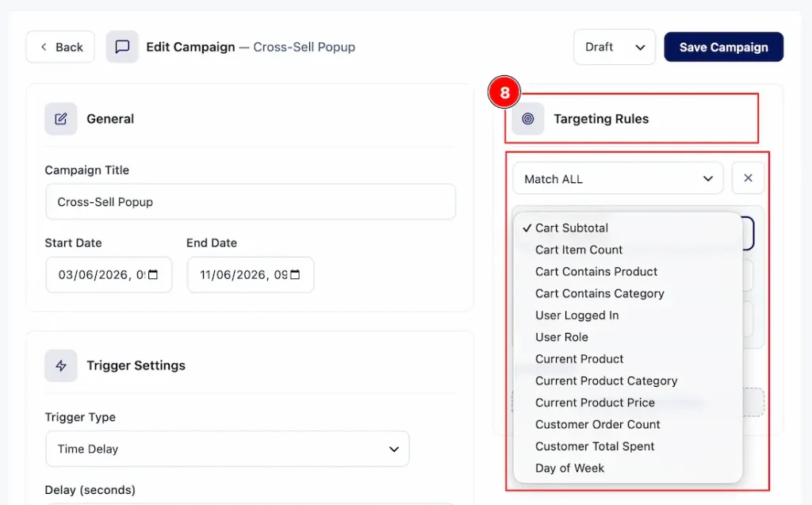Image resolution: width=812 pixels, height=505 pixels.
Task: Select Cart Item Count option
Action: tap(628, 250)
